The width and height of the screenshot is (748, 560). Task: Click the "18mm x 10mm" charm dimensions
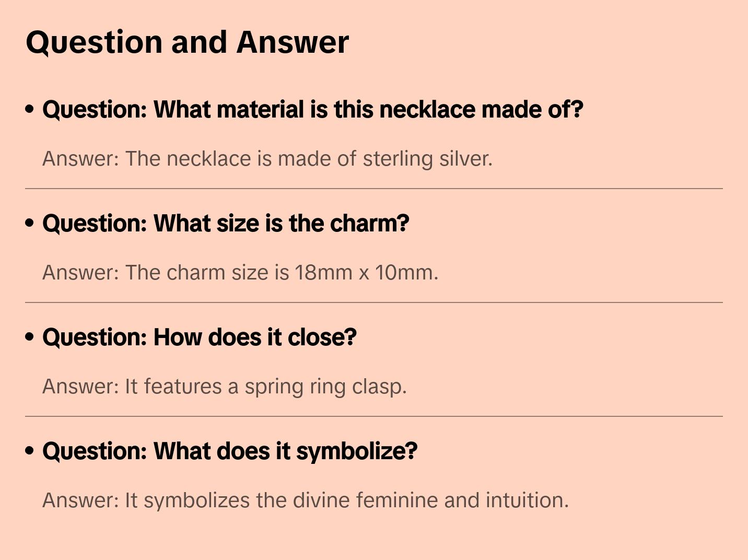click(366, 273)
